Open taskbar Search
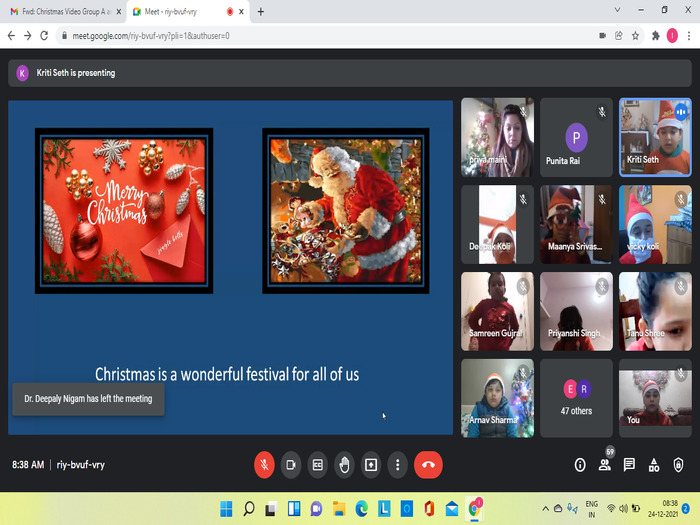 tap(249, 508)
